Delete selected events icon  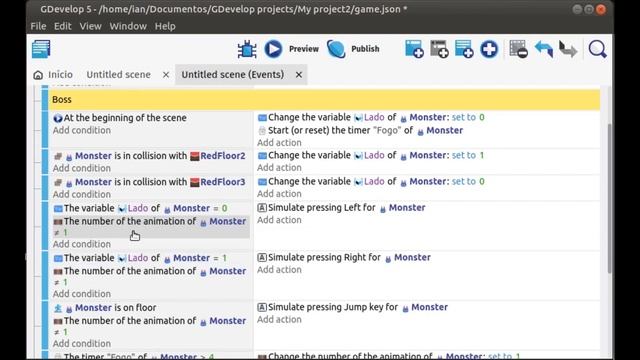518,49
